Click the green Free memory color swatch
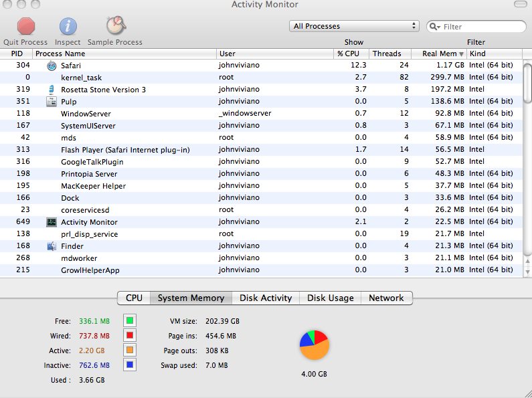The height and width of the screenshot is (398, 532). 130,320
